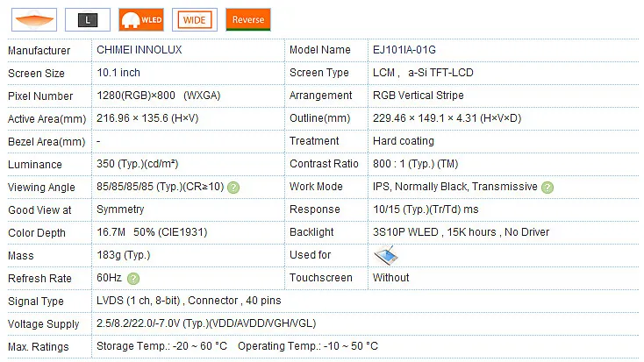
Task: Click the WLED backlight badge
Action: click(x=141, y=18)
